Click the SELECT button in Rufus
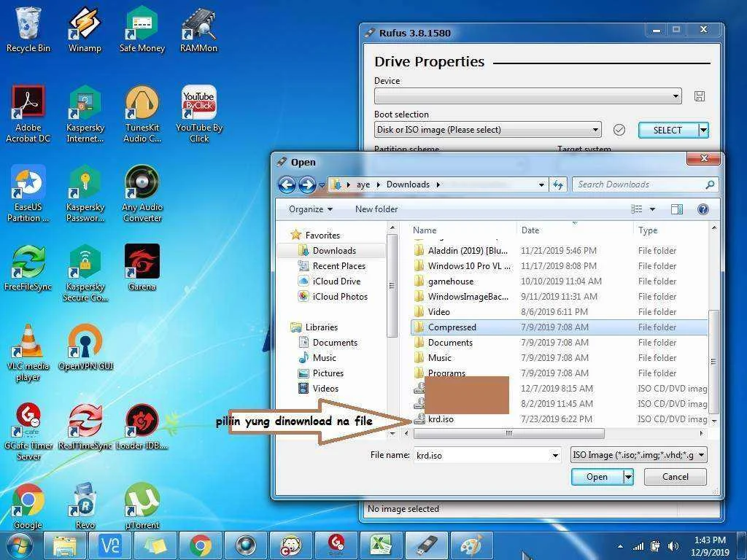 (667, 130)
